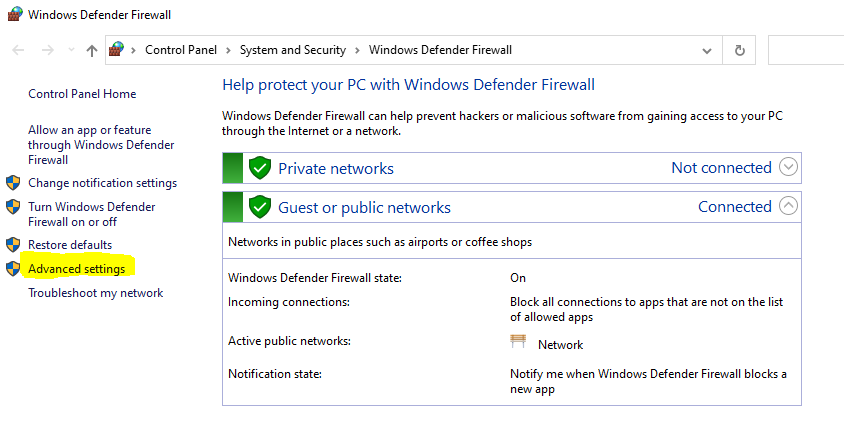
Task: Expand the Private networks section chevron
Action: pyautogui.click(x=789, y=167)
